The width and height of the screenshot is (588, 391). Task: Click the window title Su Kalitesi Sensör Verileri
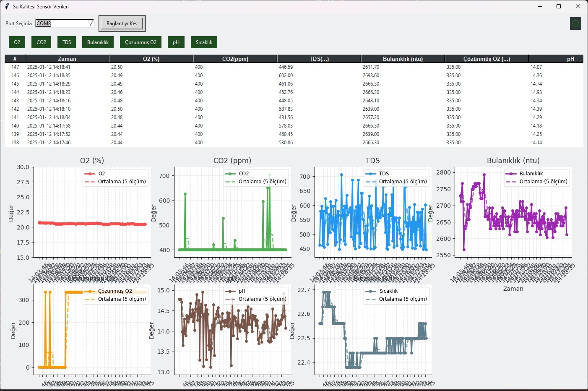point(41,6)
